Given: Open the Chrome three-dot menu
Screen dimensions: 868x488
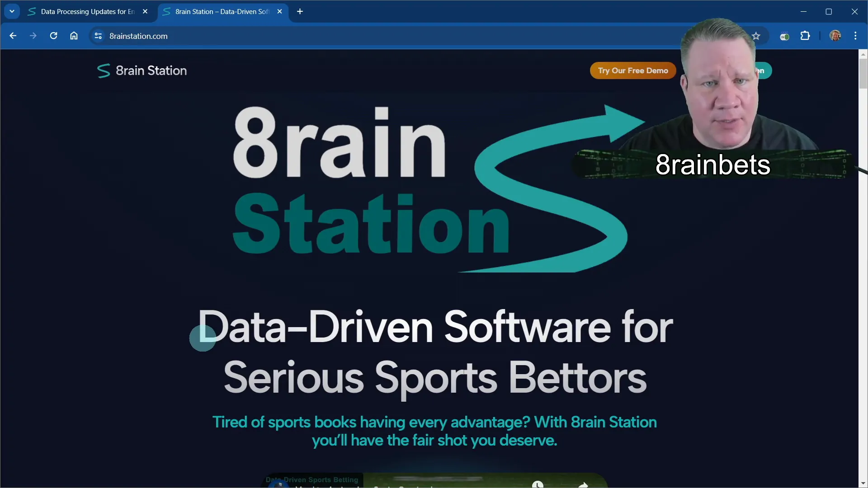Looking at the screenshot, I should click(855, 36).
